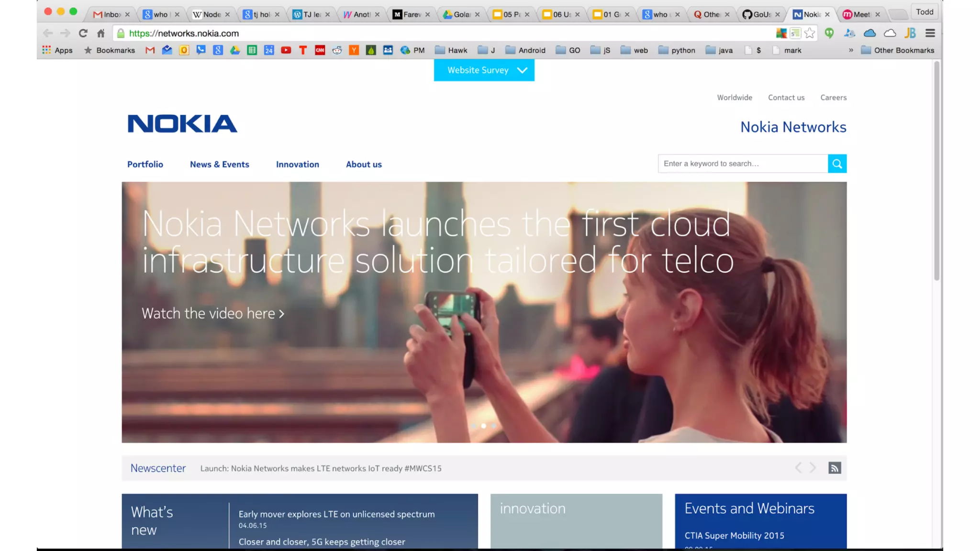Open YouTube bookmark icon
Image resolution: width=980 pixels, height=551 pixels.
[x=286, y=50]
